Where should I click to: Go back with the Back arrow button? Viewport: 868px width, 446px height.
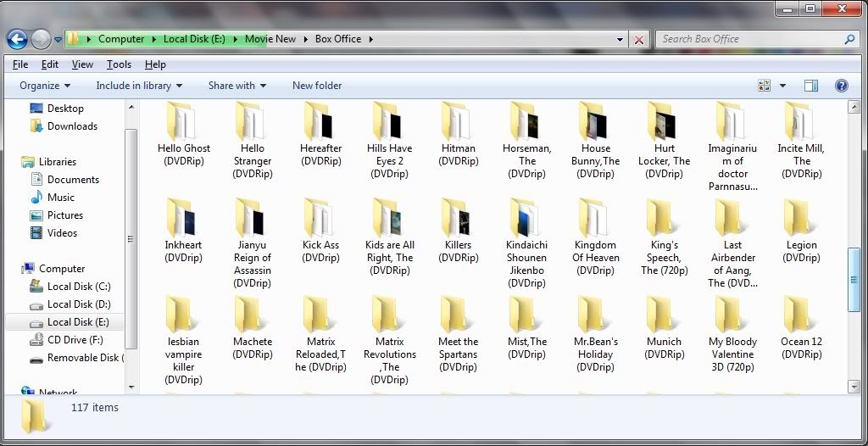(x=17, y=39)
